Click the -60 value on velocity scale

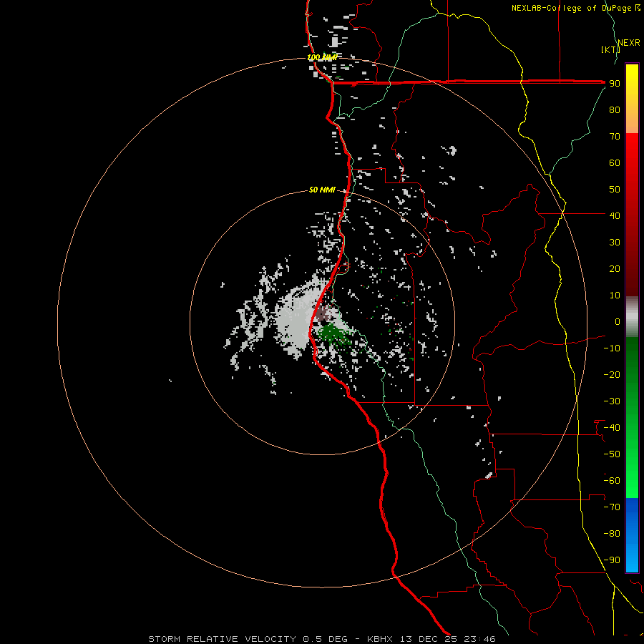click(x=612, y=481)
